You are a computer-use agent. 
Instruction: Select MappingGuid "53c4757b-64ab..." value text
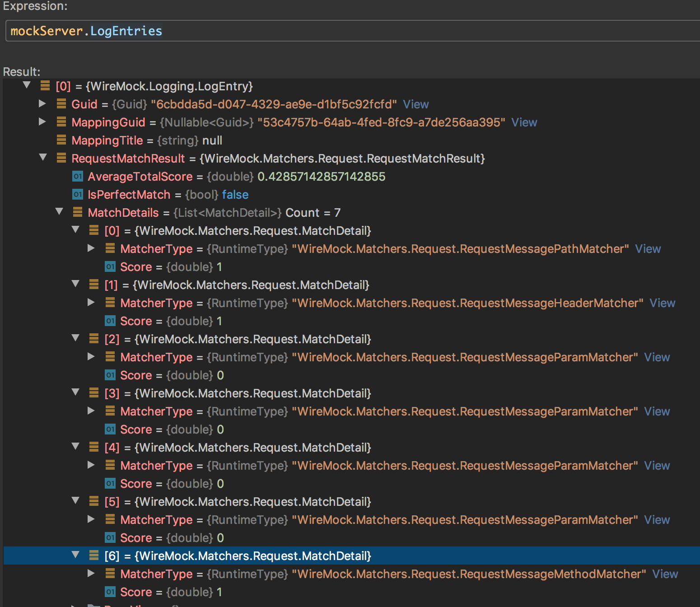coord(382,122)
